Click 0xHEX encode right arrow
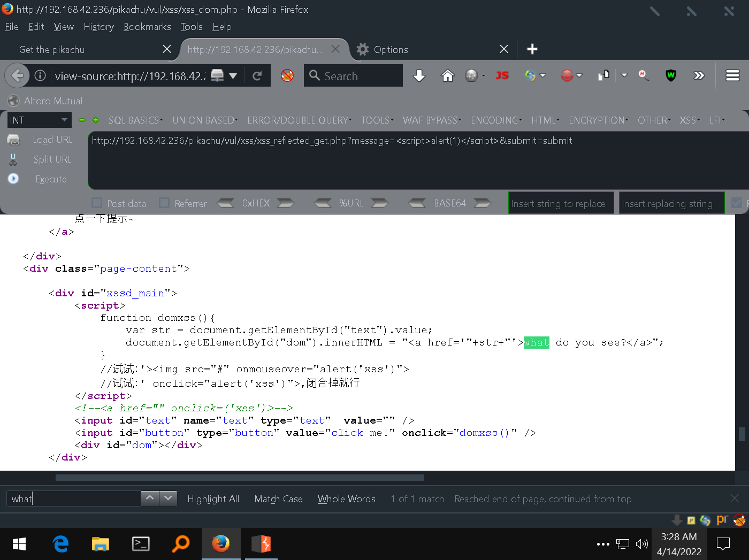Image resolution: width=749 pixels, height=560 pixels. click(285, 203)
